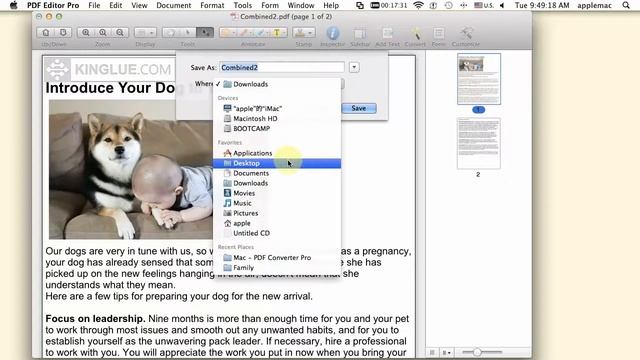Click into the Save As filename field
640x360 pixels.
[282, 67]
